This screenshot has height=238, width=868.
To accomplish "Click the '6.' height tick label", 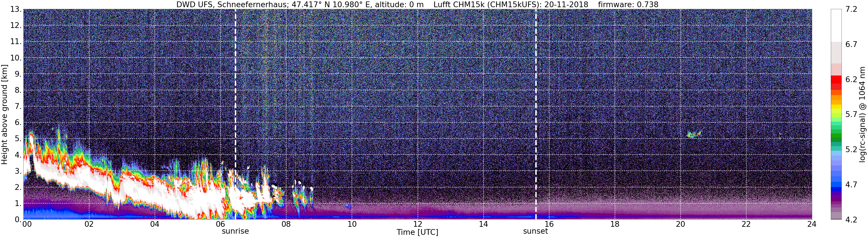I will coord(18,122).
